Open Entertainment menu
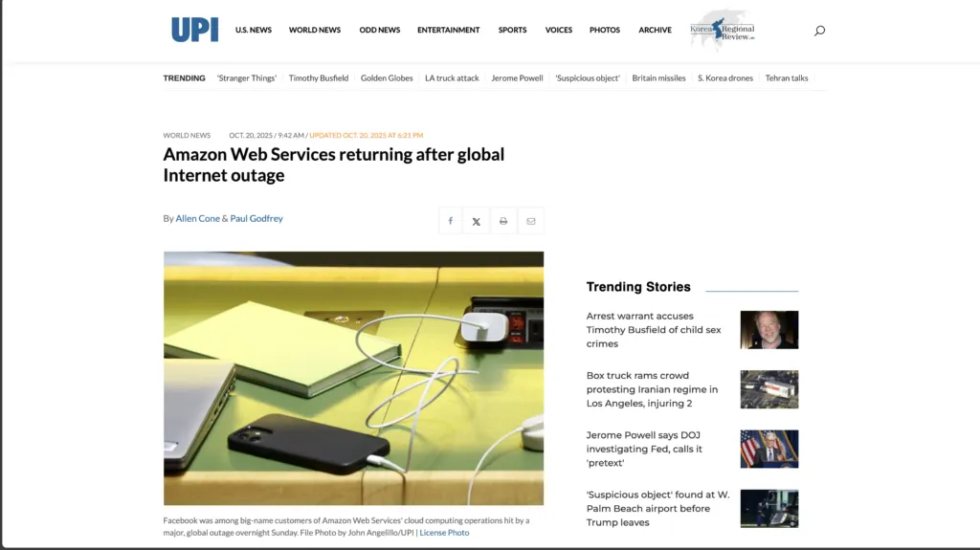Screen dimensions: 980x550 coord(448,30)
